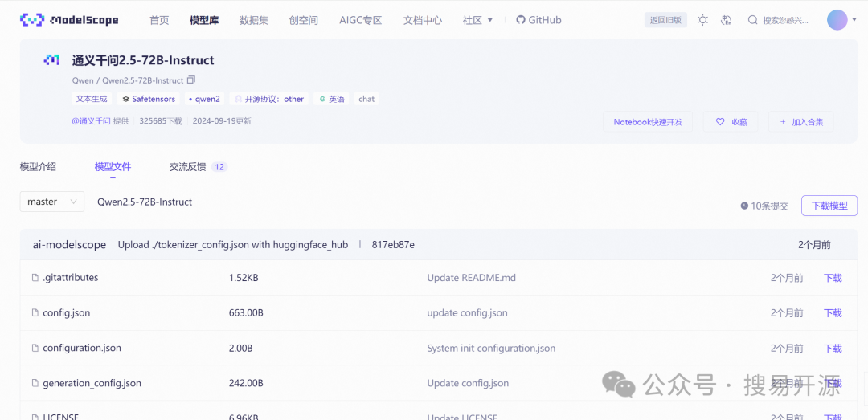The height and width of the screenshot is (420, 868).
Task: Click the Qwen2.5-72B-Instruct path breadcrumb
Action: point(145,202)
